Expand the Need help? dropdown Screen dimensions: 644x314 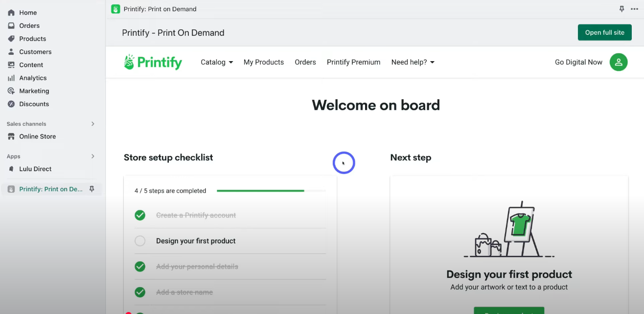coord(413,62)
